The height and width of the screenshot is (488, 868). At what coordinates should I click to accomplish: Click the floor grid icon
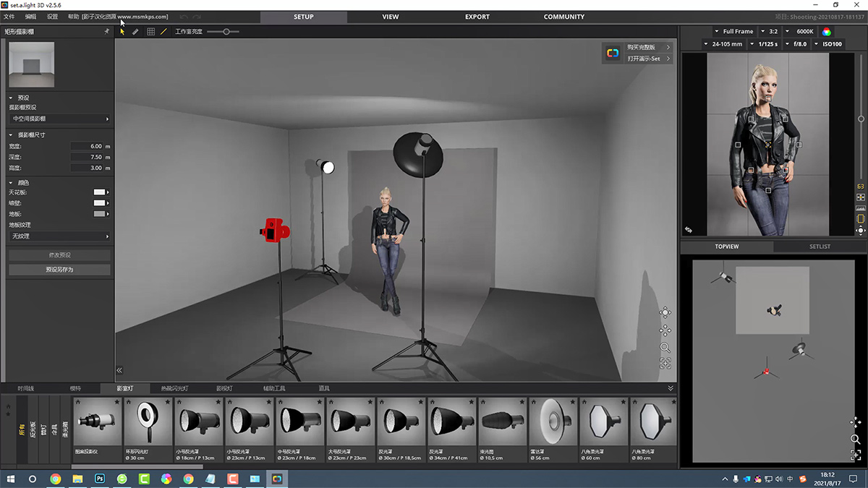pos(150,32)
